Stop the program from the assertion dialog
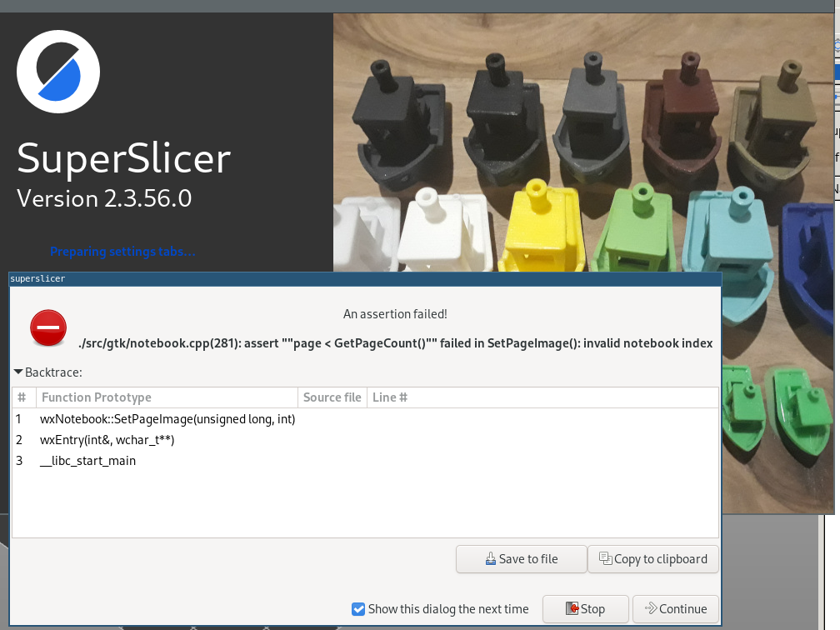 point(586,609)
